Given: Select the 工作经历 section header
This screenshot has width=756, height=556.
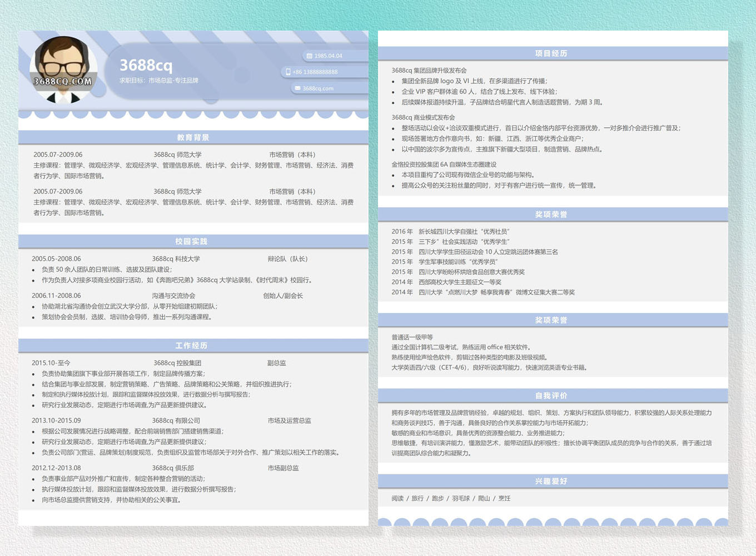Looking at the screenshot, I should click(x=191, y=345).
